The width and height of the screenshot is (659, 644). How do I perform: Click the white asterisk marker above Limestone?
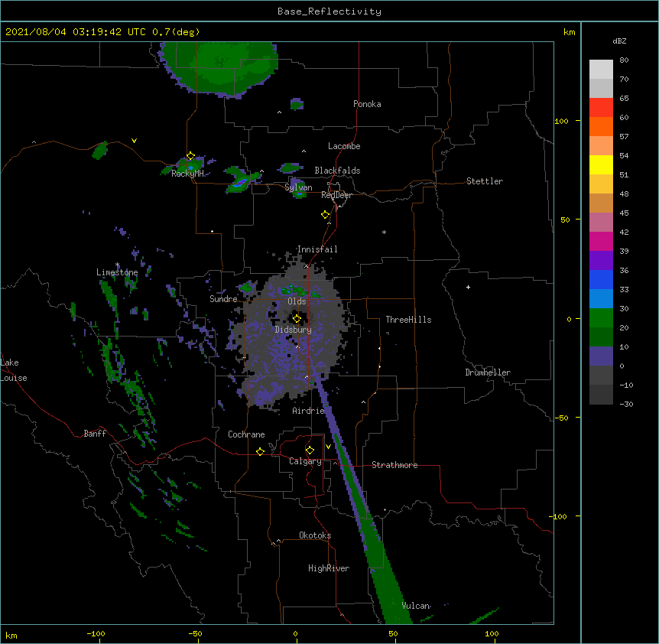pyautogui.click(x=118, y=265)
